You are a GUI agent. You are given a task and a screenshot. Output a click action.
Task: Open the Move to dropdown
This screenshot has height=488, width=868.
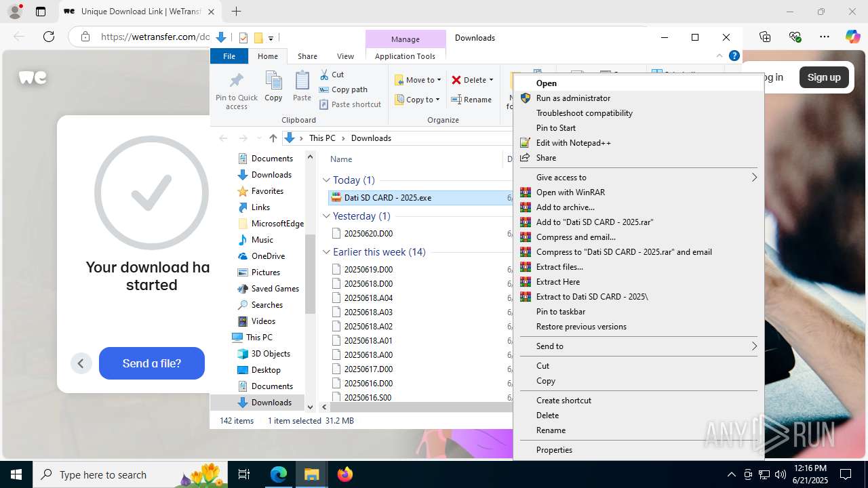coord(418,80)
